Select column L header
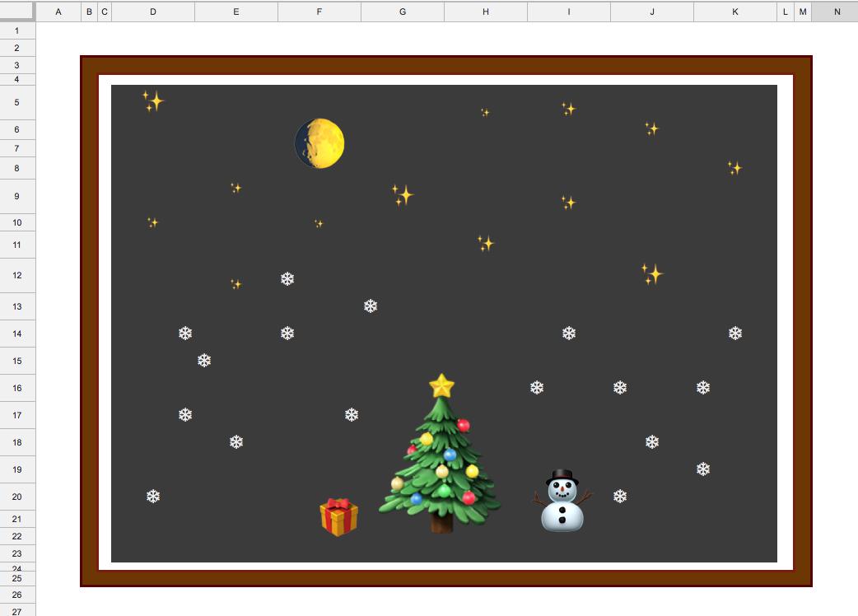Screen dimensions: 858x616 point(786,12)
